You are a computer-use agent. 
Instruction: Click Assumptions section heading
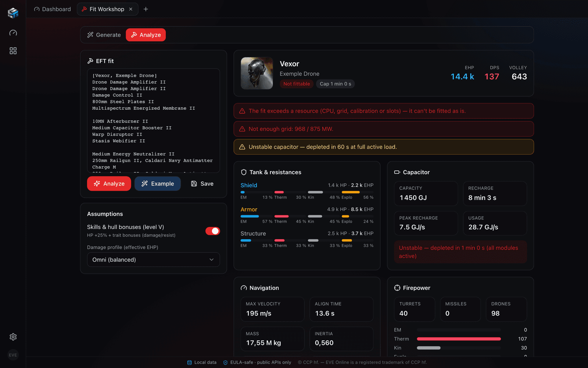pos(105,214)
